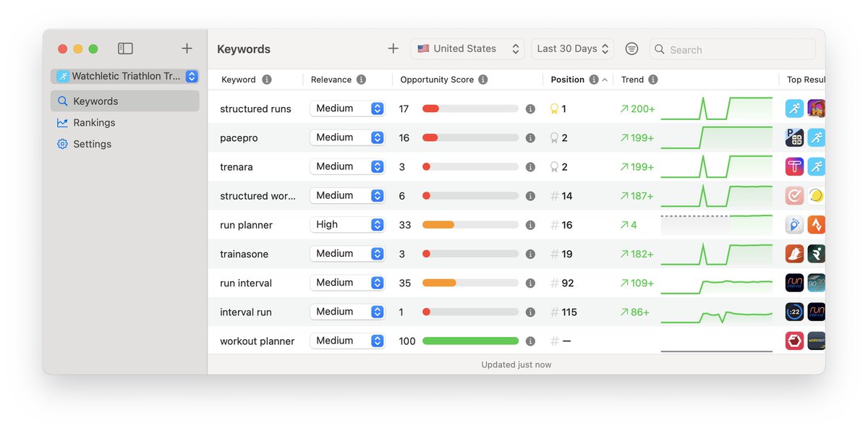Screen dimensions: 868x431
Task: Add a new keyword with the plus button
Action: 393,48
